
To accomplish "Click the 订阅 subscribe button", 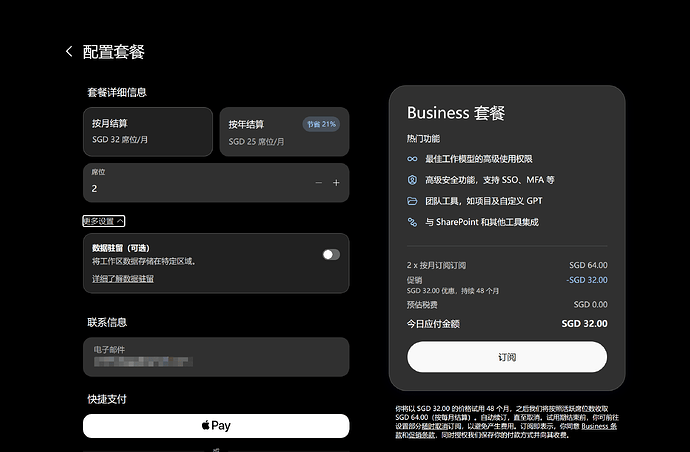I will click(507, 357).
